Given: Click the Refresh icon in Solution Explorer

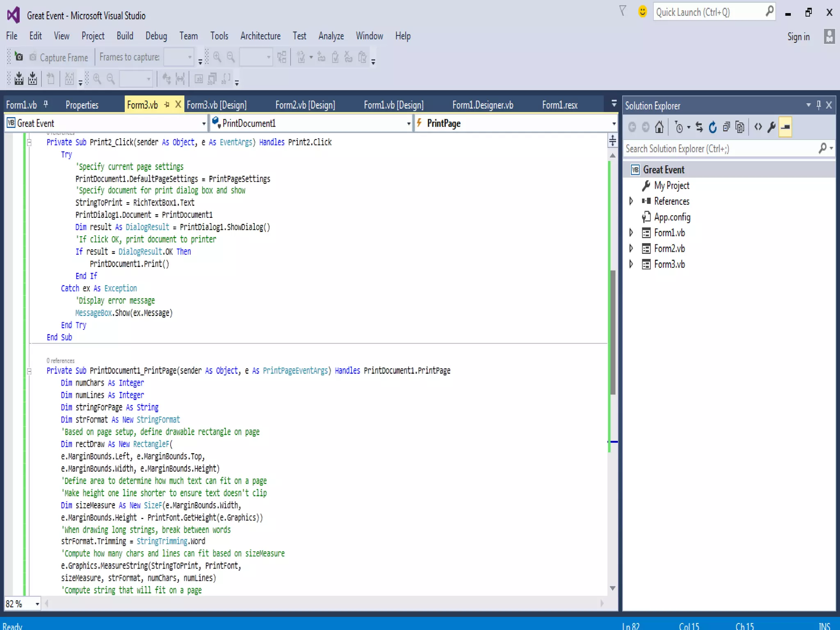Looking at the screenshot, I should click(x=713, y=127).
